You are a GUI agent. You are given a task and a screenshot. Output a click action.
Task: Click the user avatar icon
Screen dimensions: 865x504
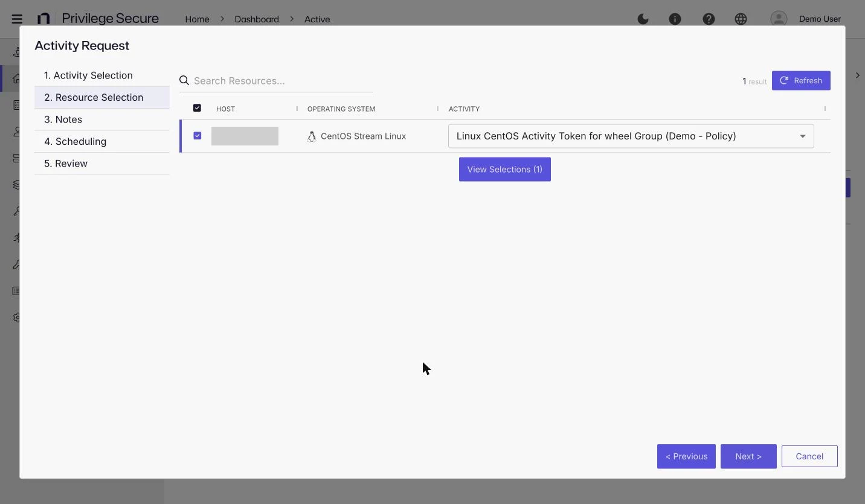click(779, 19)
